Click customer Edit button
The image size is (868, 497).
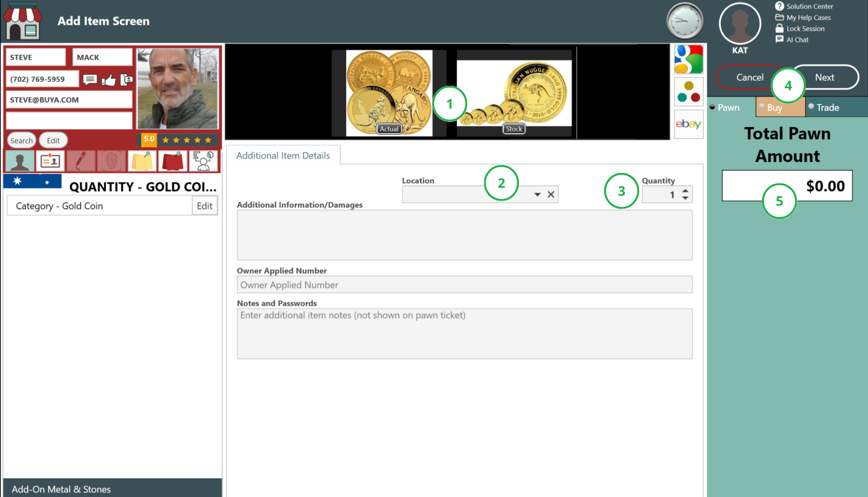click(53, 141)
